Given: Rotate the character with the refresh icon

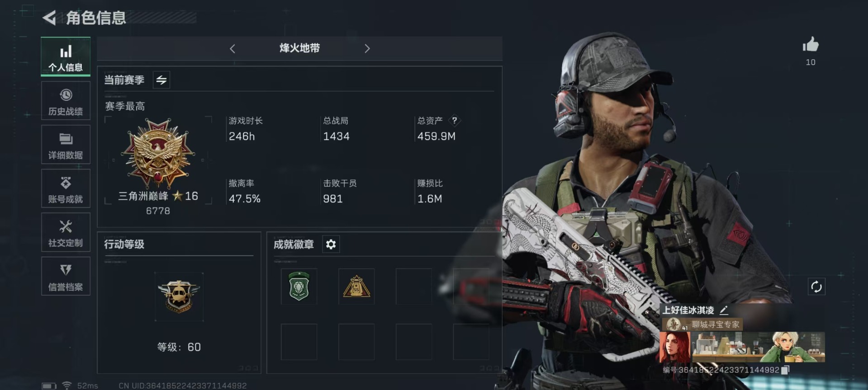Looking at the screenshot, I should tap(816, 287).
